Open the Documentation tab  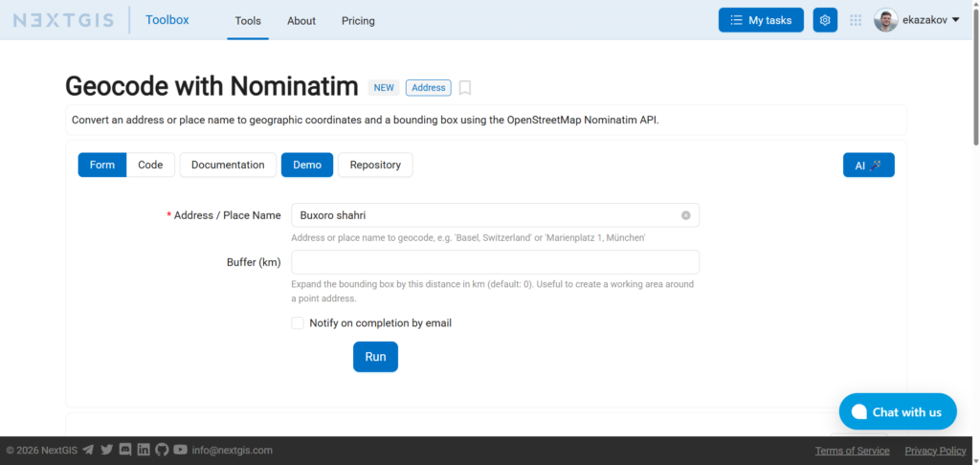(228, 165)
